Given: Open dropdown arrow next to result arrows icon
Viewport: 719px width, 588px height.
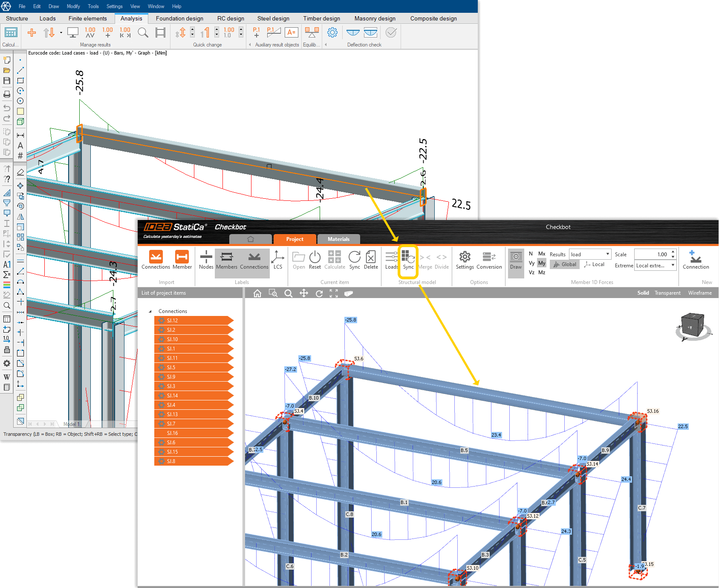Looking at the screenshot, I should (61, 33).
